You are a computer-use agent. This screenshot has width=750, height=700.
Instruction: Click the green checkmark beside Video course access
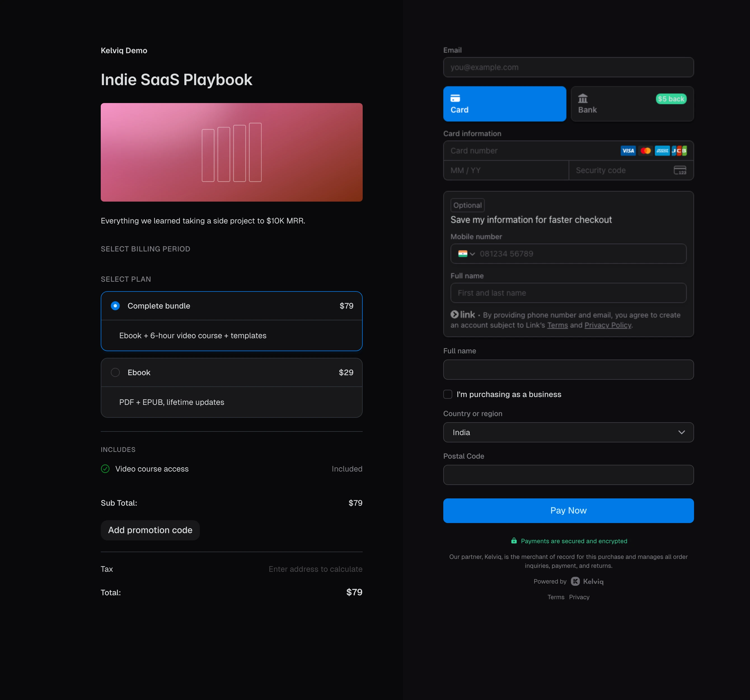tap(105, 468)
